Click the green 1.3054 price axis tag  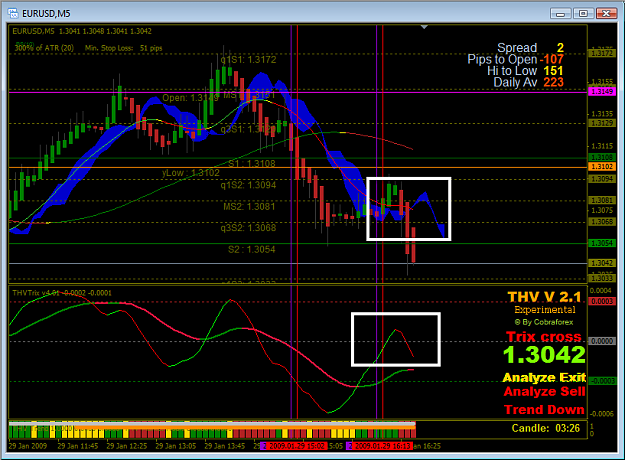(x=602, y=243)
